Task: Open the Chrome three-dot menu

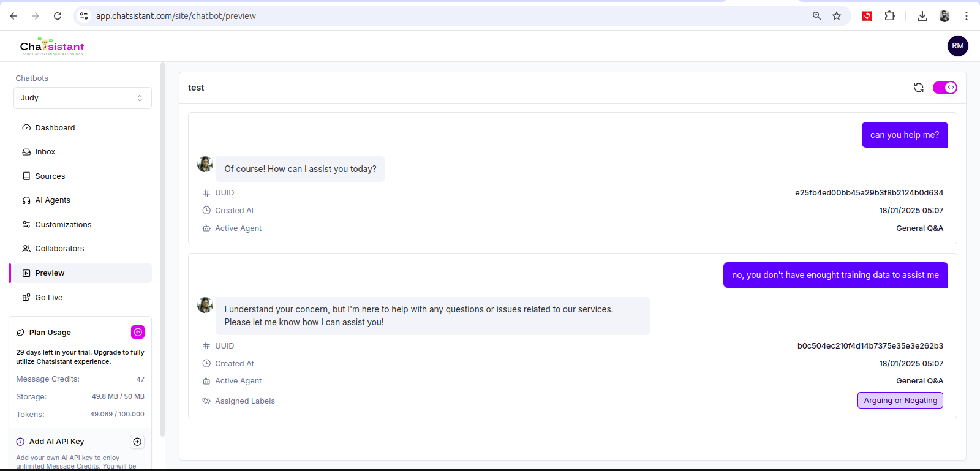Action: click(x=967, y=16)
